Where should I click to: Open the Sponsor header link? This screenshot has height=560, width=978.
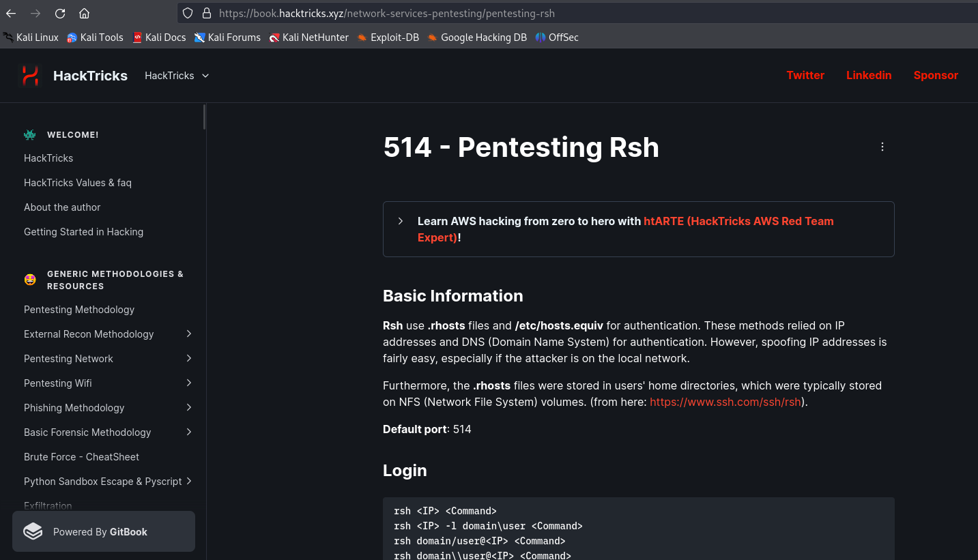[x=936, y=75]
